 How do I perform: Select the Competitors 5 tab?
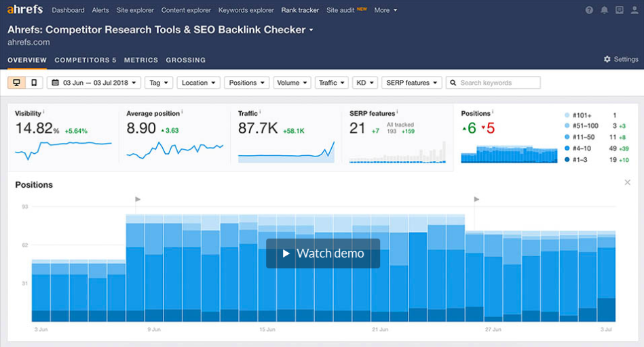(x=86, y=60)
